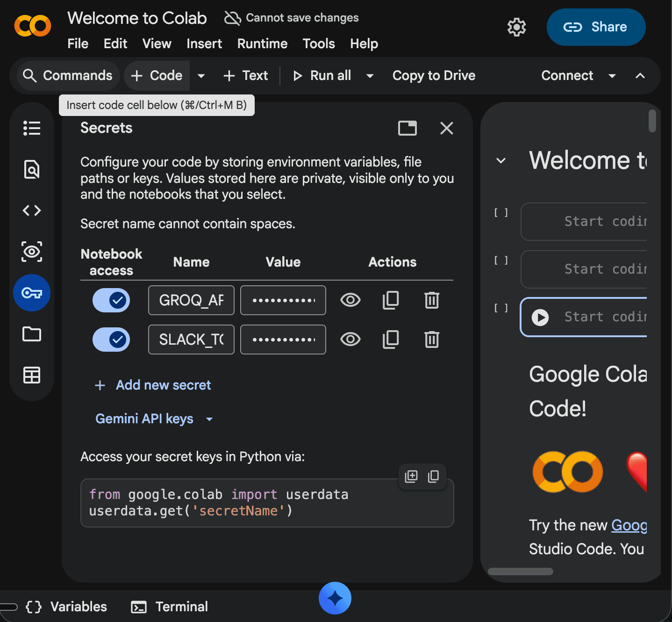Open the Connect dropdown arrow
This screenshot has height=622, width=672.
pos(612,76)
